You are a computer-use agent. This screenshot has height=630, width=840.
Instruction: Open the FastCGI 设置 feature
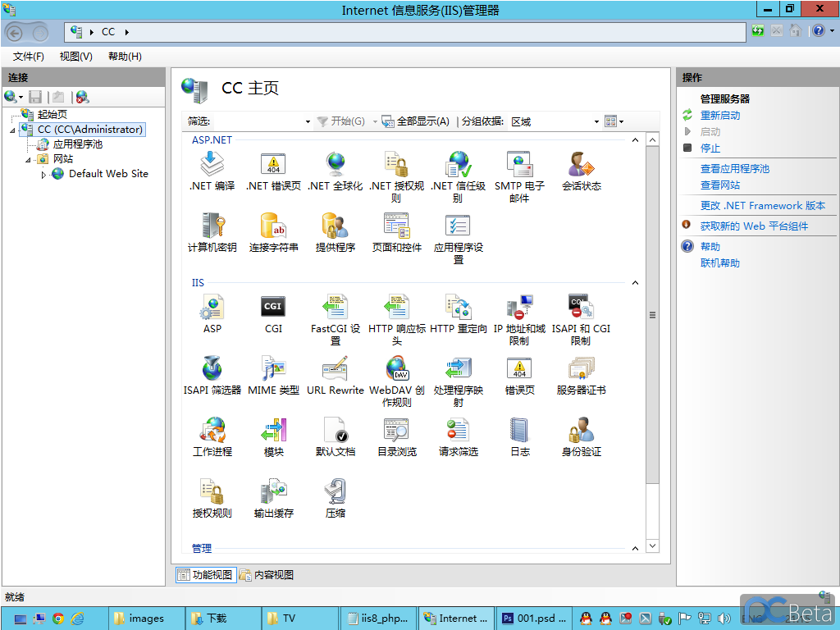click(x=335, y=308)
